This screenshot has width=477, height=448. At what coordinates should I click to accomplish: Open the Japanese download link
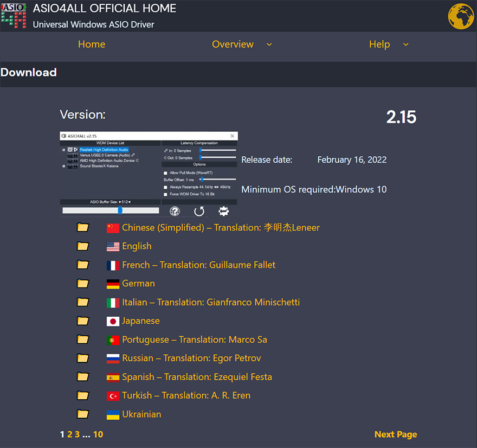coord(141,321)
